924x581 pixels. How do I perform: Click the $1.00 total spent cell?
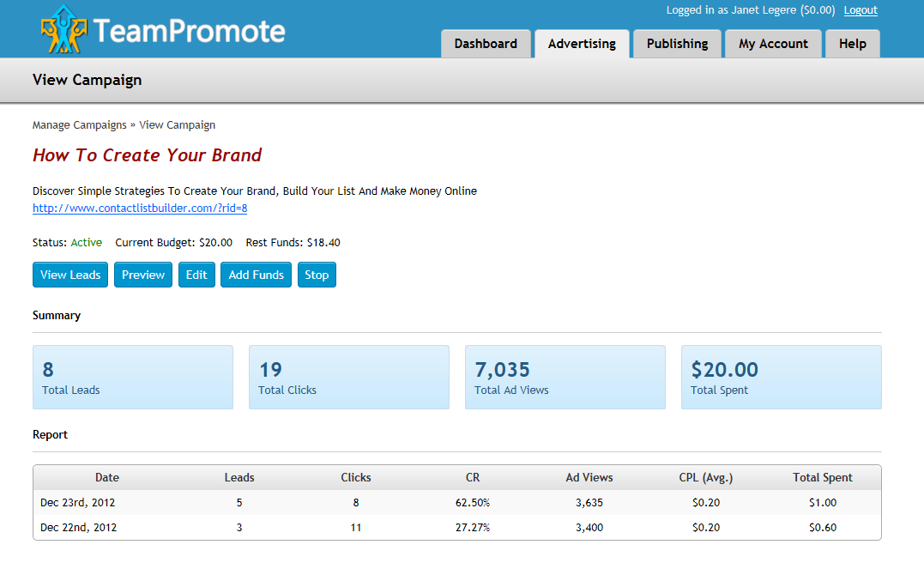click(823, 503)
